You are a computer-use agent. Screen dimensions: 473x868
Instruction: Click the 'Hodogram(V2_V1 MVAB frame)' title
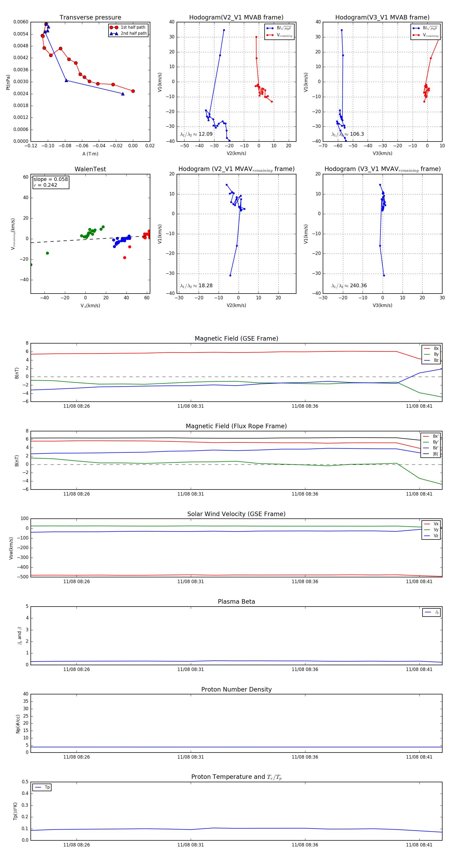click(x=236, y=18)
